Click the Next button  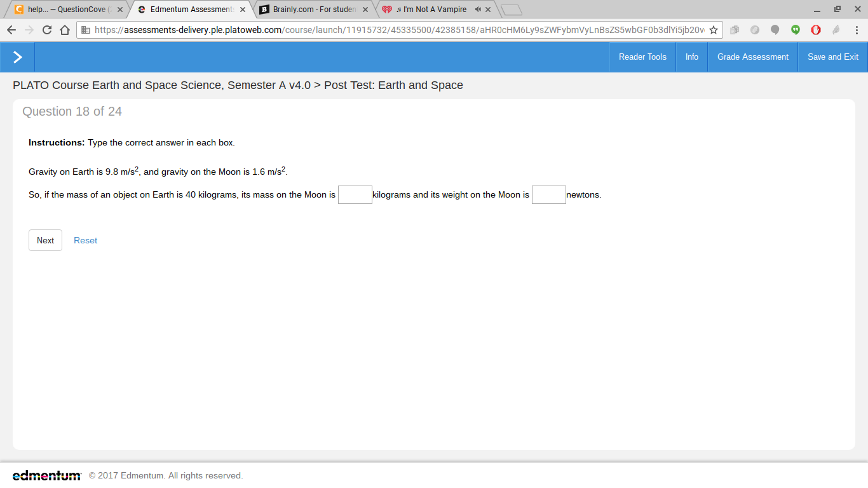(x=45, y=240)
